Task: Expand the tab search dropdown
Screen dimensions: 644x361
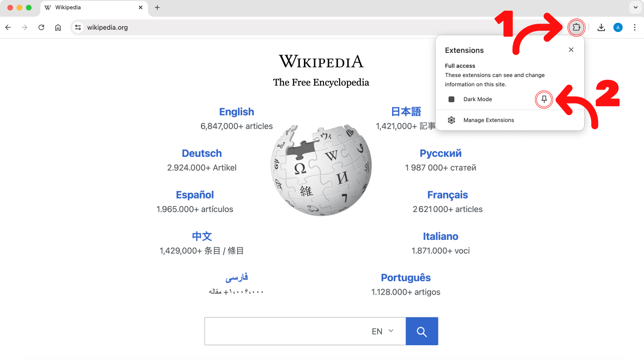Action: (635, 7)
